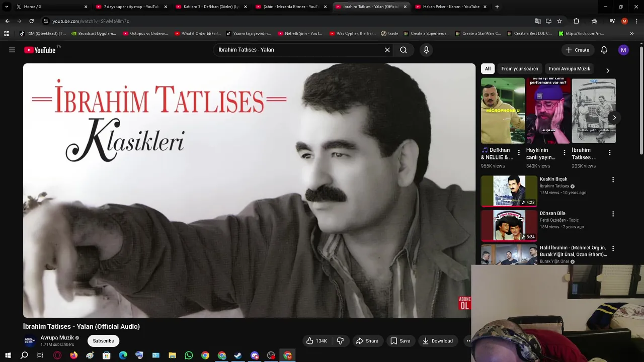Go to the YouTube home logo
This screenshot has width=644, height=362.
click(x=40, y=50)
